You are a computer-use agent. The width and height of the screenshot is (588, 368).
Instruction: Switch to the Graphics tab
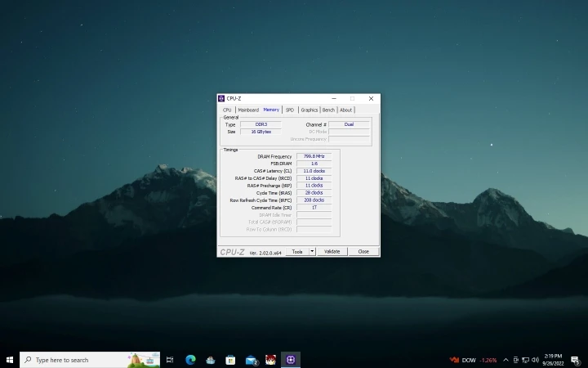coord(310,110)
